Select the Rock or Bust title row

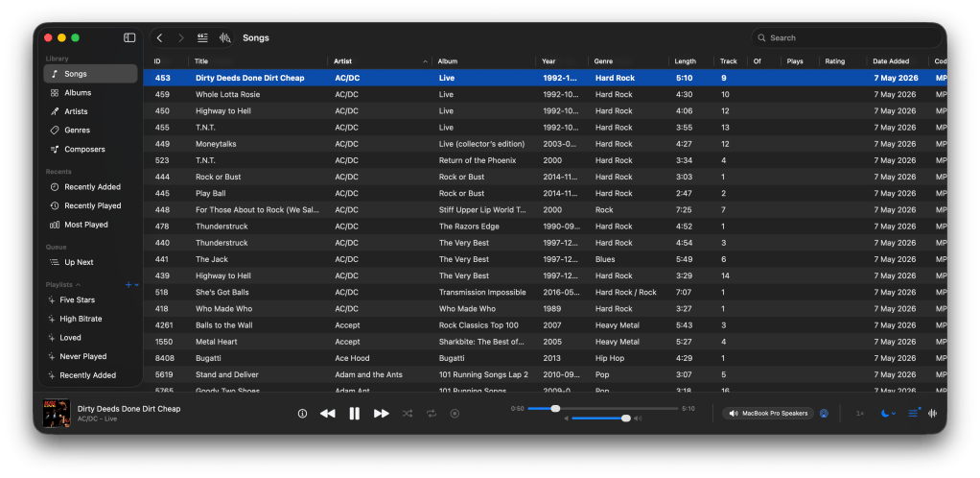(x=545, y=177)
